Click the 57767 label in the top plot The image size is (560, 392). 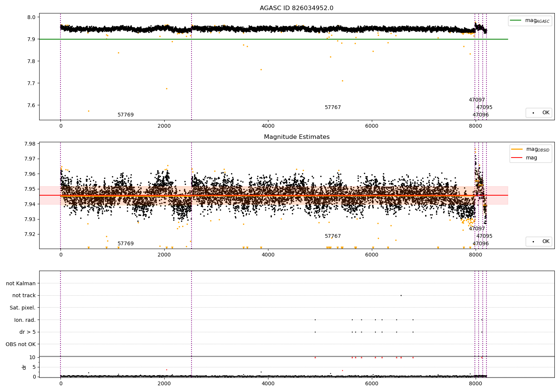pos(333,108)
